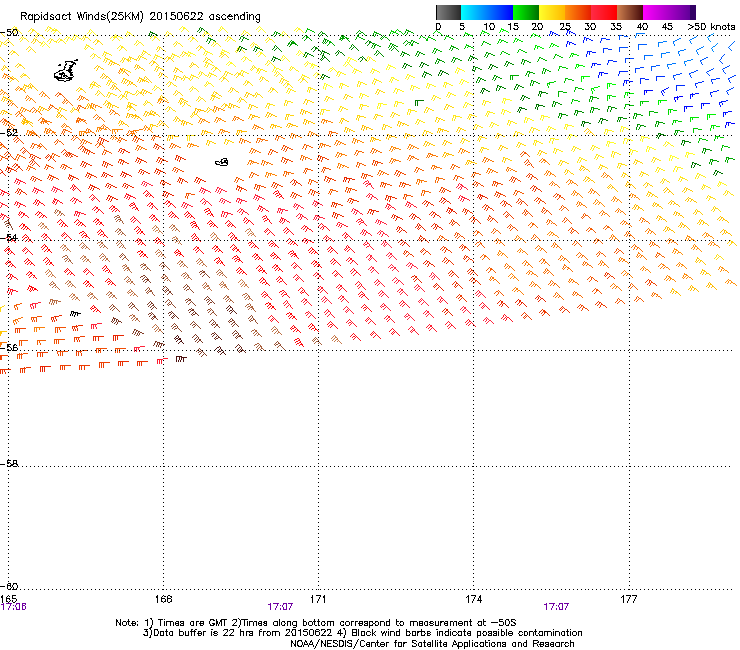Click the green 15-20 knots legend swatch
The image size is (740, 650).
526,12
